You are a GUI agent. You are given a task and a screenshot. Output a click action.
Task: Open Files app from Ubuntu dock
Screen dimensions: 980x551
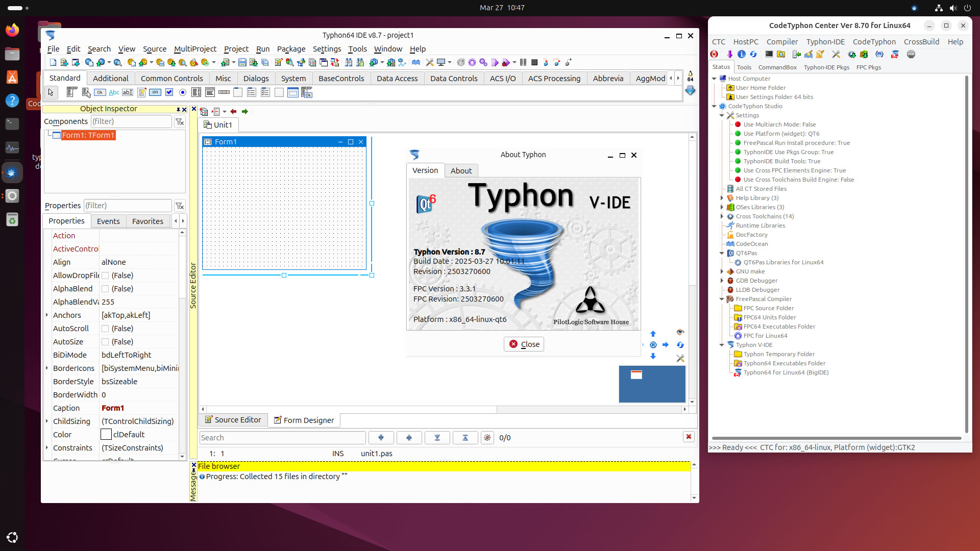[12, 54]
